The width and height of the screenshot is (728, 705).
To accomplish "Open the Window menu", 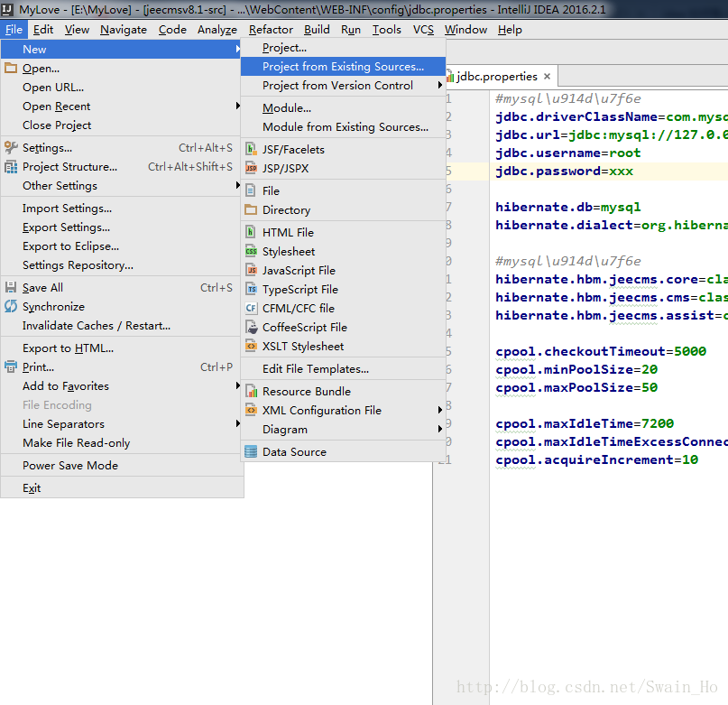I will [x=465, y=30].
